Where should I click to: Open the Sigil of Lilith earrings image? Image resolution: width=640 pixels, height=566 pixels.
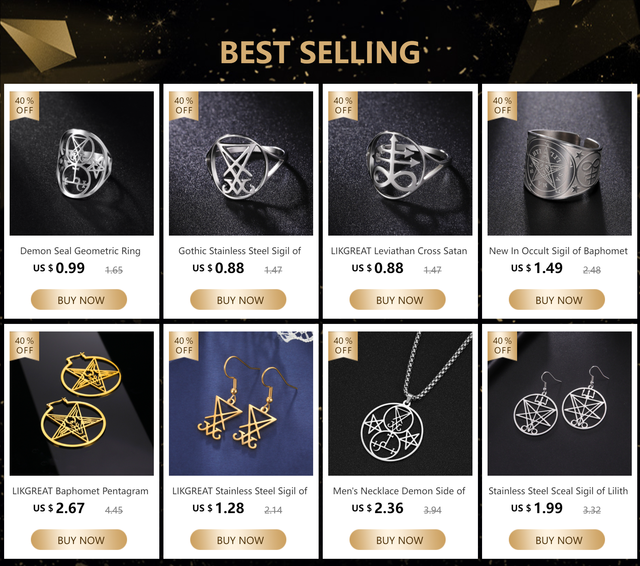point(559,403)
